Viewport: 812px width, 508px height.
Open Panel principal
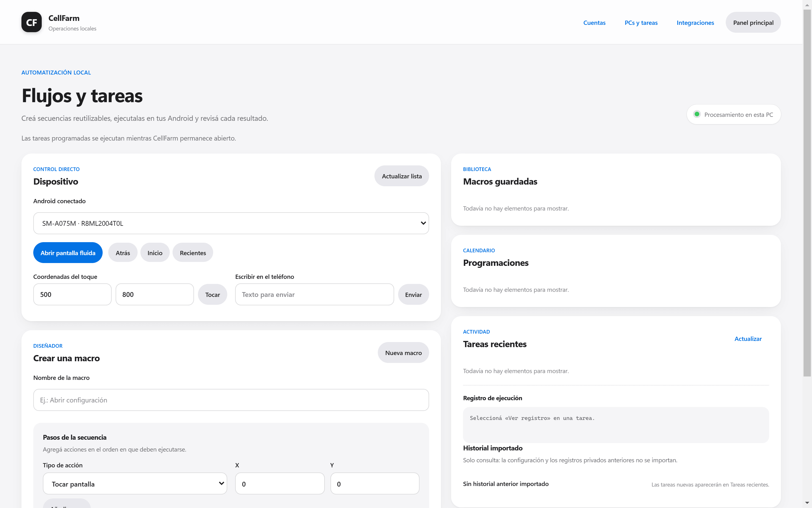(753, 23)
